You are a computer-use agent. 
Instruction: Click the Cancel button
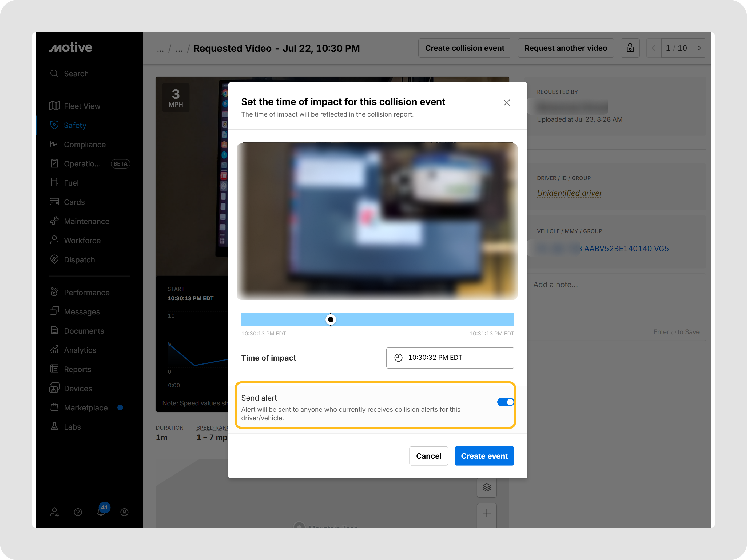pos(428,456)
